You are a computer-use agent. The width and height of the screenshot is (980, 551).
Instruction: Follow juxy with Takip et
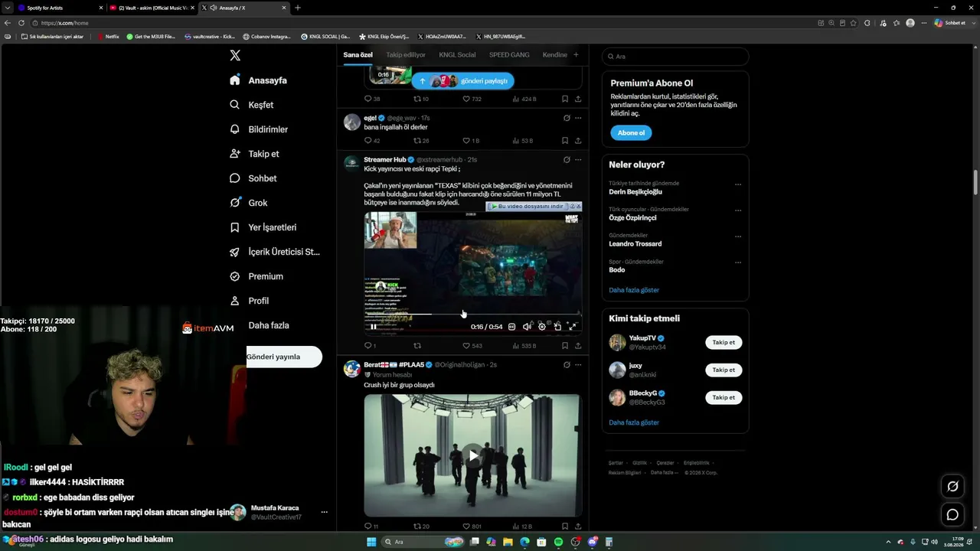click(x=724, y=370)
